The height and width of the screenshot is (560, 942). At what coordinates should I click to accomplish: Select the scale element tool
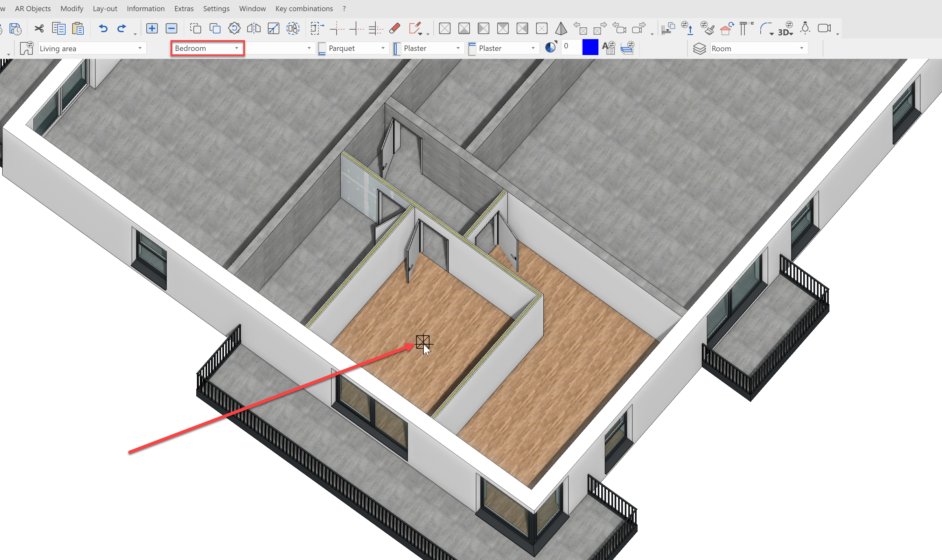273,28
